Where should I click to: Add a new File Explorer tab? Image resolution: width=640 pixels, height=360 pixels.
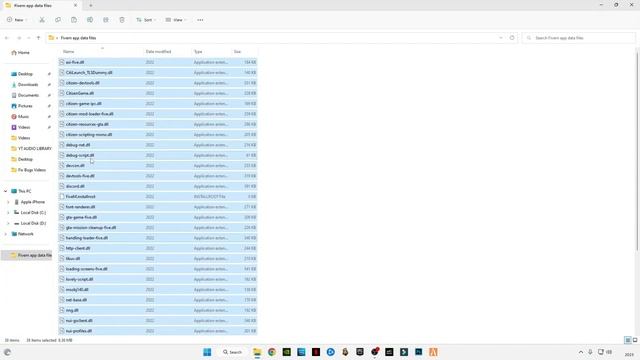tap(91, 6)
